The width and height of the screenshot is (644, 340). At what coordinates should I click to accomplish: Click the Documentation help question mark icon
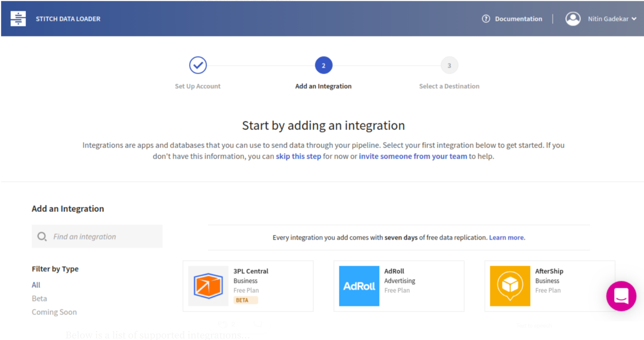point(486,19)
